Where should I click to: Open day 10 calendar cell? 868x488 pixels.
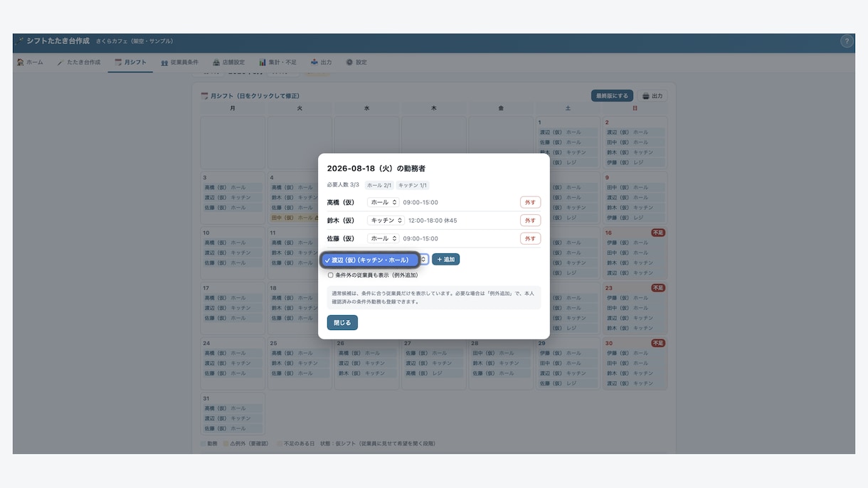233,252
